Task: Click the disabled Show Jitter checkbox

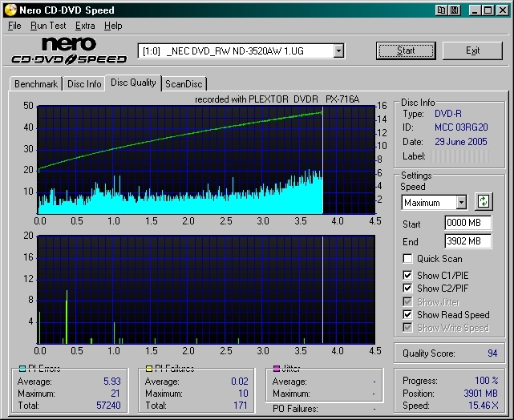Action: [407, 301]
